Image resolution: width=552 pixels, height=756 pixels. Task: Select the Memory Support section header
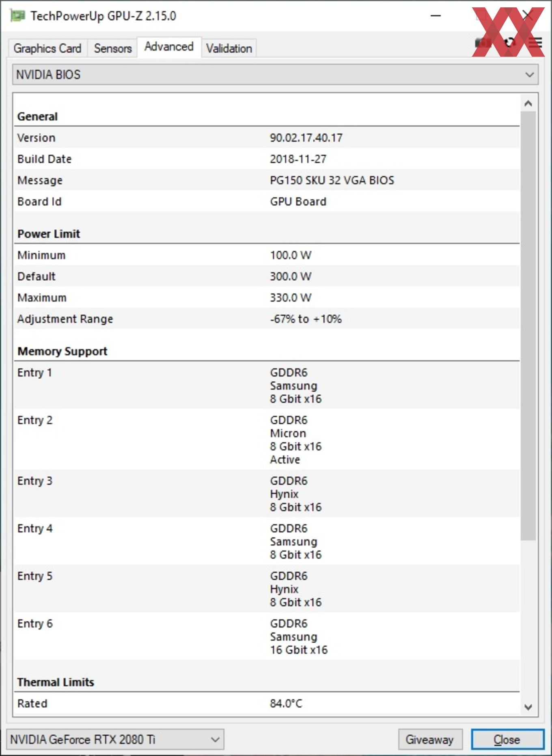point(62,351)
